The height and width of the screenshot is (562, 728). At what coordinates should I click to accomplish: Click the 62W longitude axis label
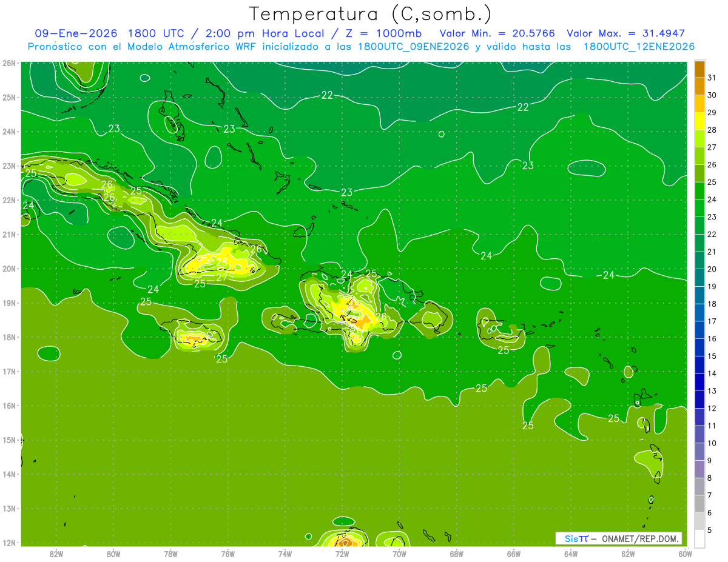628,554
